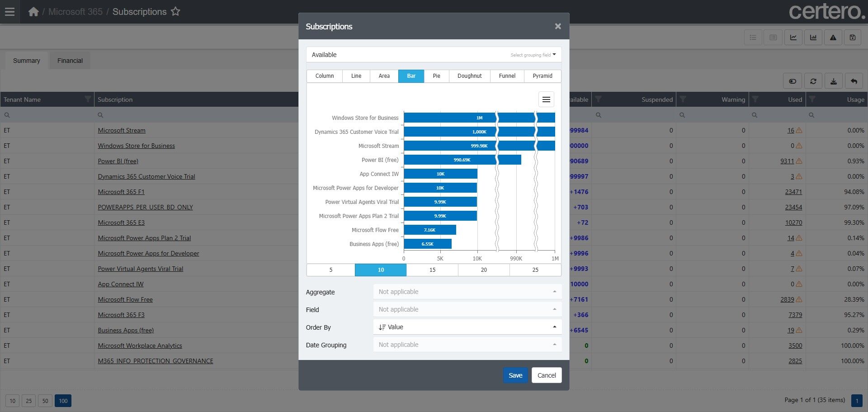Show top 25 items in chart
868x412 pixels.
[535, 270]
